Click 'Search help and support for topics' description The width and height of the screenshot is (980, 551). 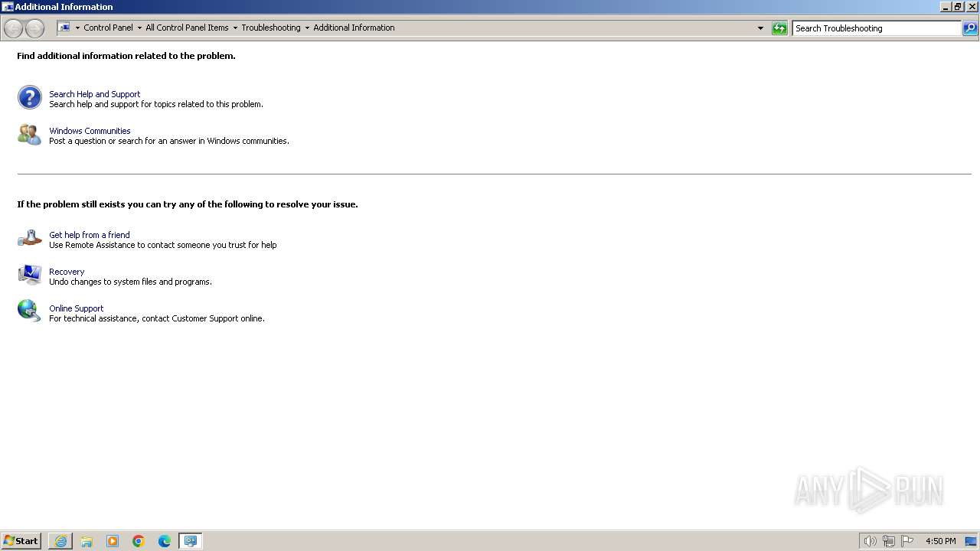[x=156, y=104]
